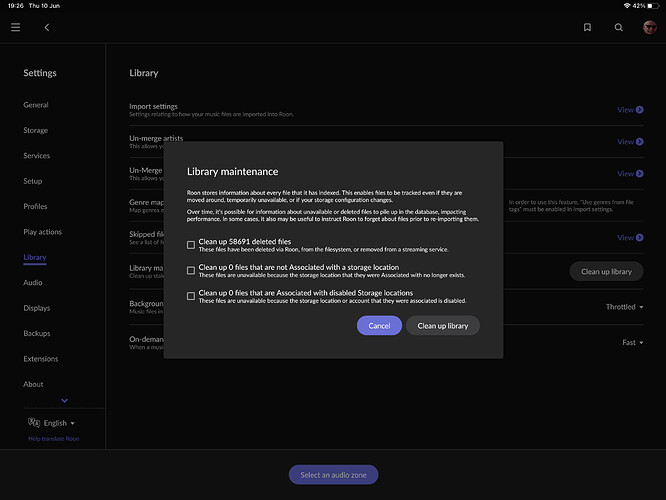Click the View arrow icon for Skipped files
666x500 pixels.
[x=640, y=237]
